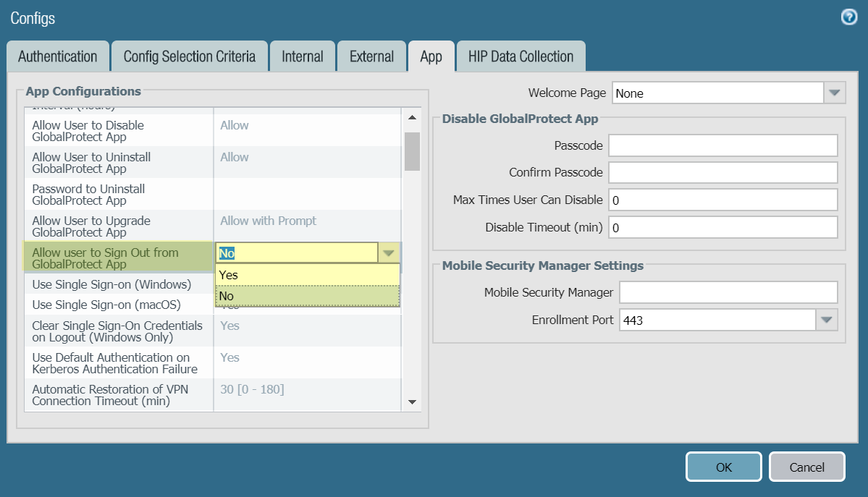Select the Max Times User Can Disable field
This screenshot has height=497, width=868.
coord(722,200)
